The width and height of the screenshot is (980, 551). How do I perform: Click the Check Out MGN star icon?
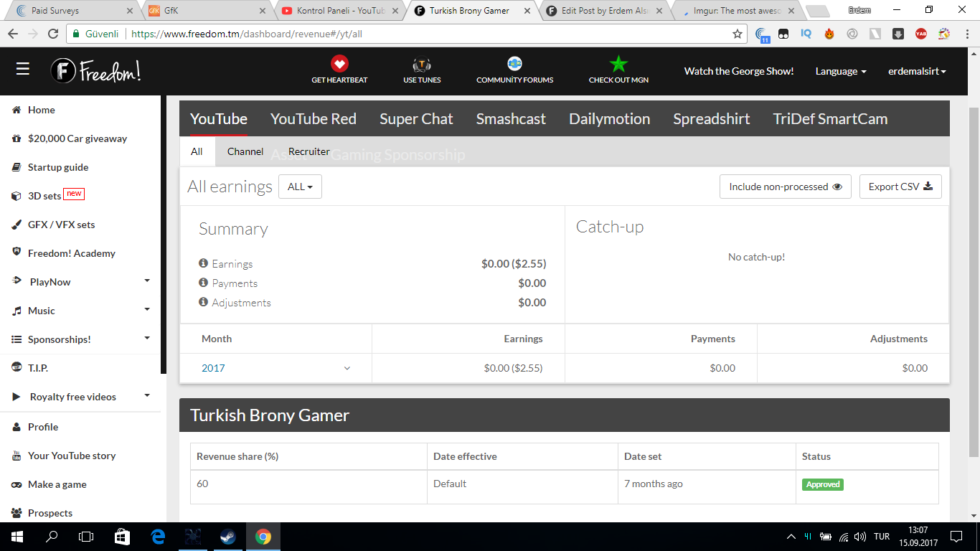click(x=618, y=64)
